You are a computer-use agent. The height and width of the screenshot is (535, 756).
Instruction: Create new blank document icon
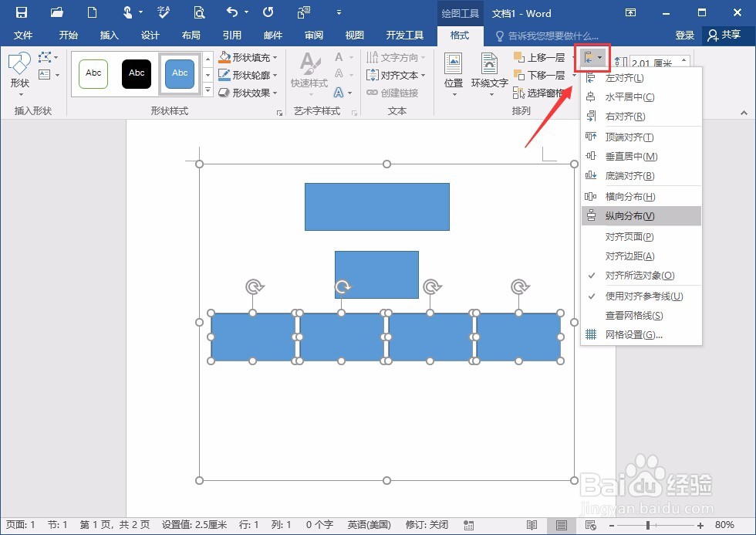point(92,12)
